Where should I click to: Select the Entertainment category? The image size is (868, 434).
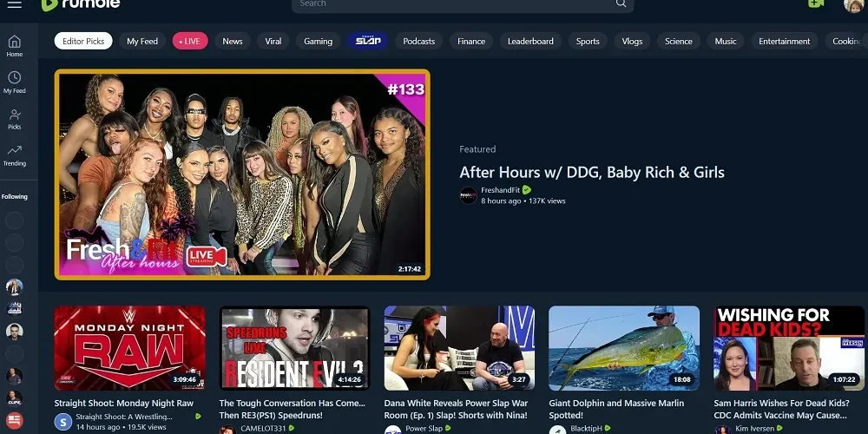tap(785, 41)
